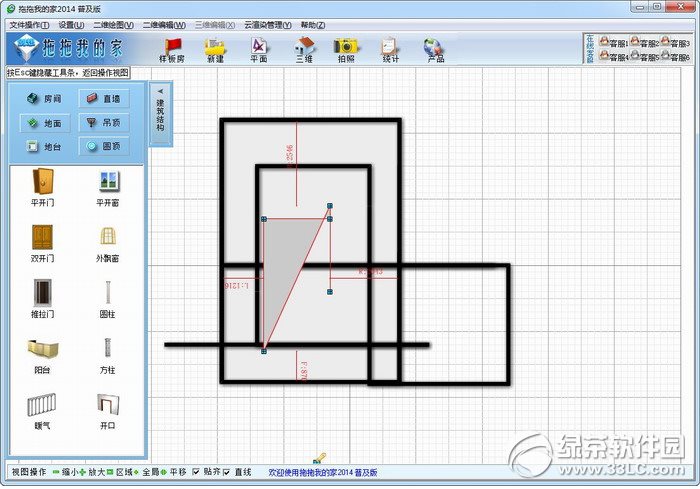
Task: Open the 二维绘图 menu
Action: point(113,25)
